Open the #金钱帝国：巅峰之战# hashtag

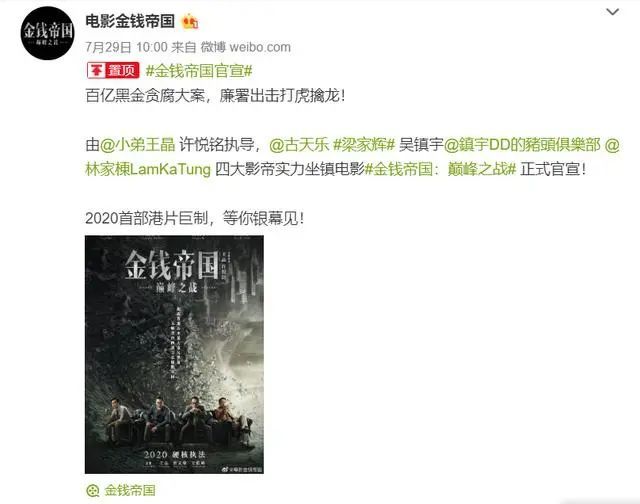[440, 169]
